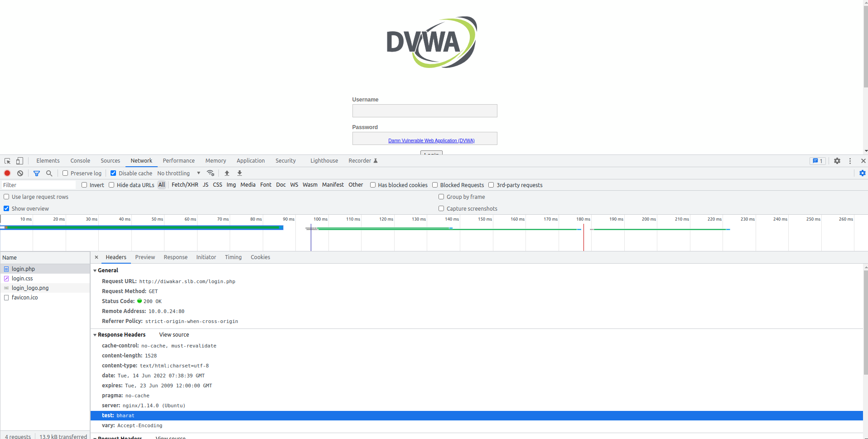Open the Preview tab of request
This screenshot has height=439, width=868.
pos(145,257)
